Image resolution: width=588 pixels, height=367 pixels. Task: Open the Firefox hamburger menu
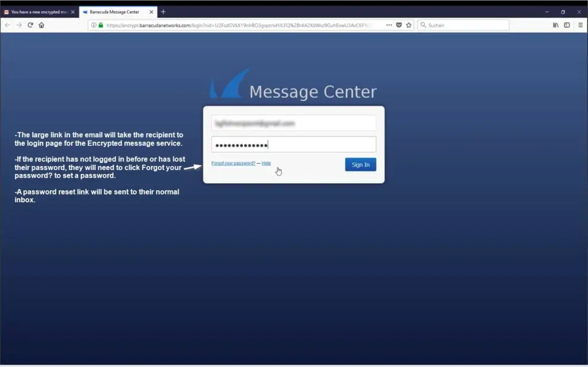(580, 25)
